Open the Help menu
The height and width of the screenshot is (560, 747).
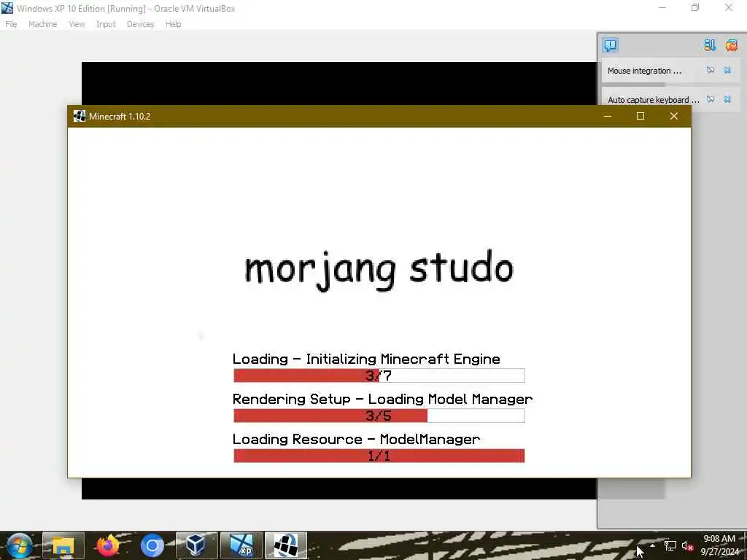pos(173,24)
